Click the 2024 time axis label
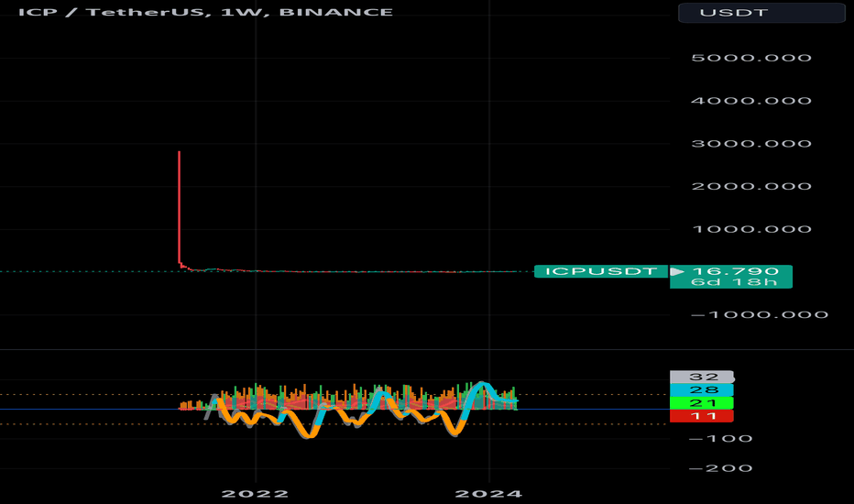The width and height of the screenshot is (854, 504). pyautogui.click(x=488, y=494)
